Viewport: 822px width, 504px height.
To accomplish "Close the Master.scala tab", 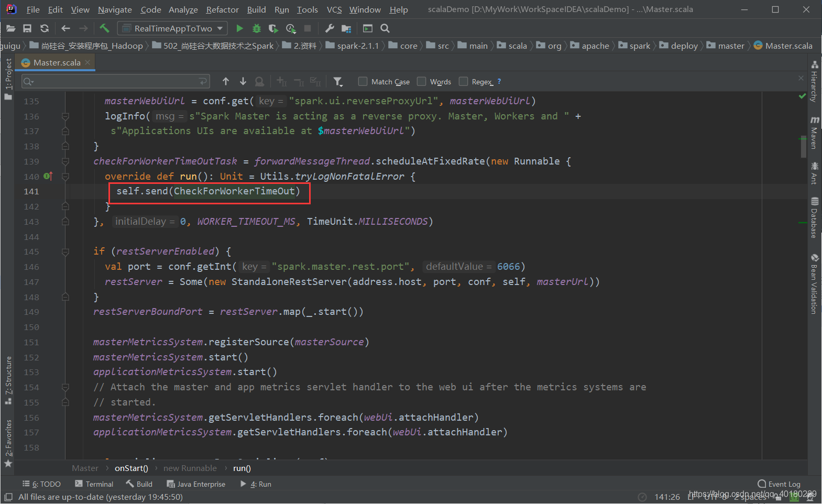I will click(87, 62).
